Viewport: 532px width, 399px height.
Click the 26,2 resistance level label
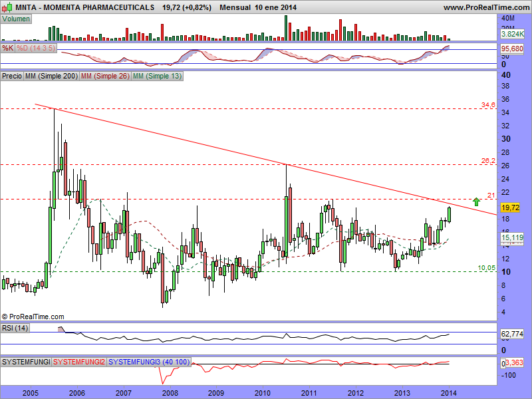click(x=488, y=160)
